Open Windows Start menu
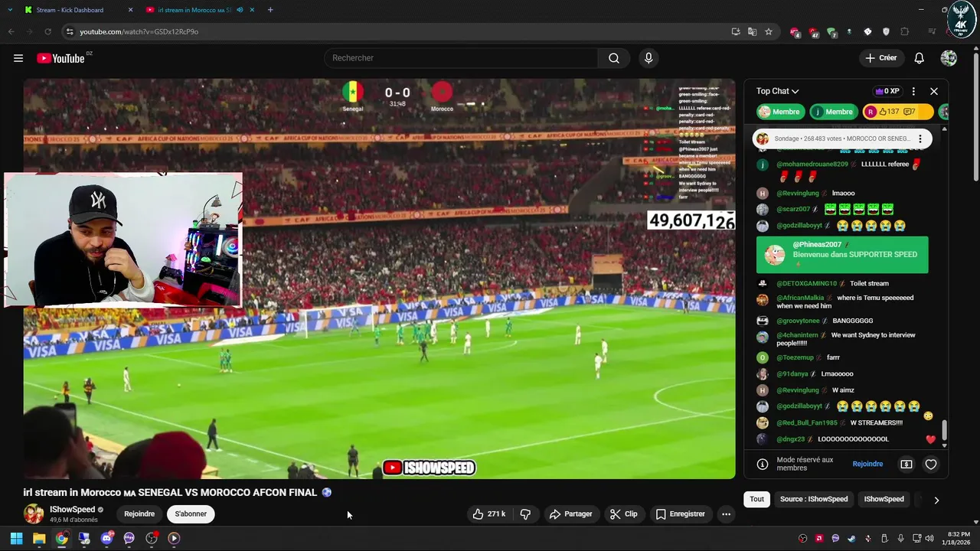Image resolution: width=980 pixels, height=551 pixels. pyautogui.click(x=16, y=538)
